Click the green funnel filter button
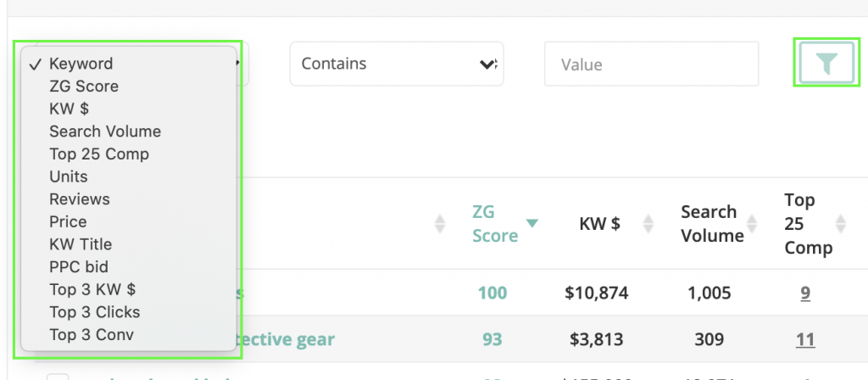Viewport: 868px width, 380px height. pyautogui.click(x=826, y=63)
